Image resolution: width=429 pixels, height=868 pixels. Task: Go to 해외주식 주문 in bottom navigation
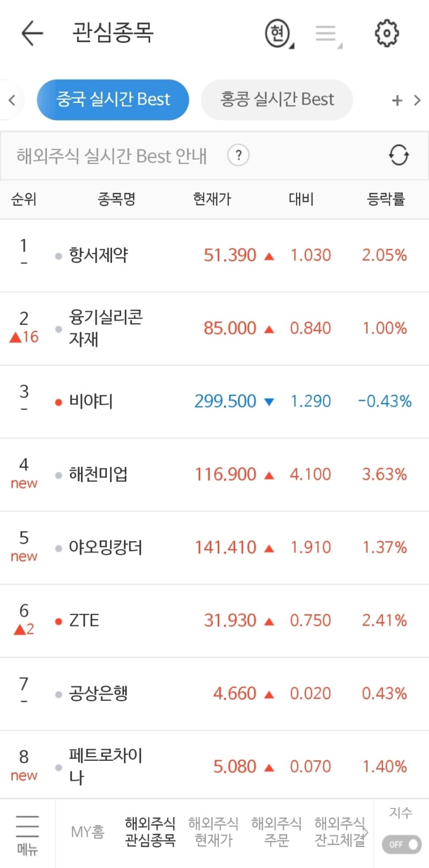(x=276, y=832)
